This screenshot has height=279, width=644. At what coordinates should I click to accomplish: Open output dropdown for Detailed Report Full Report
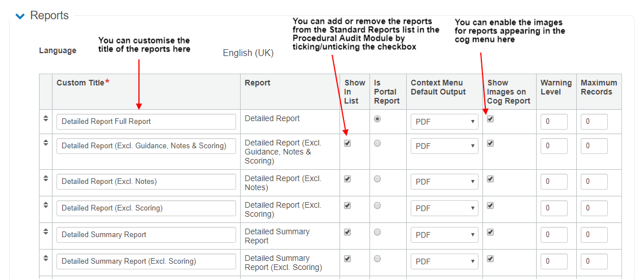click(x=444, y=122)
